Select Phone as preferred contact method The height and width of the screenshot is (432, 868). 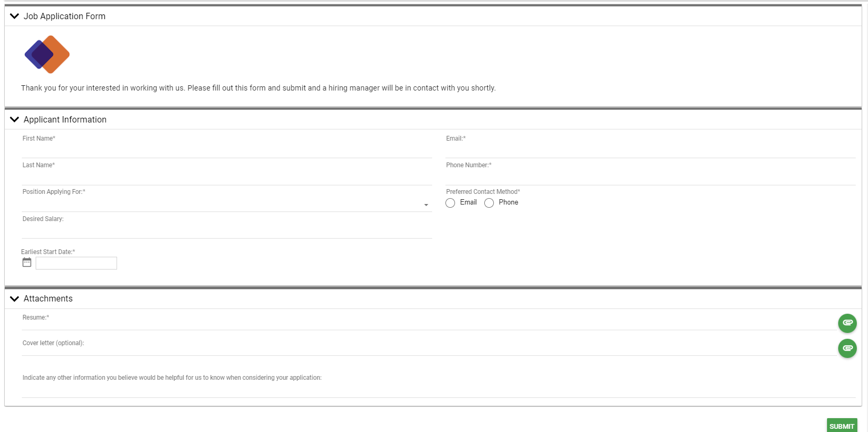pos(489,203)
